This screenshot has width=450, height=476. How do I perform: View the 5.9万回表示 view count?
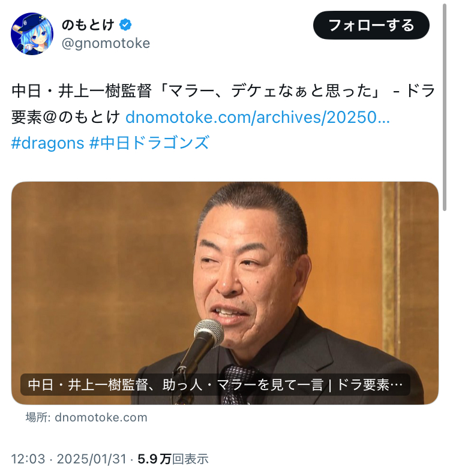(x=173, y=459)
